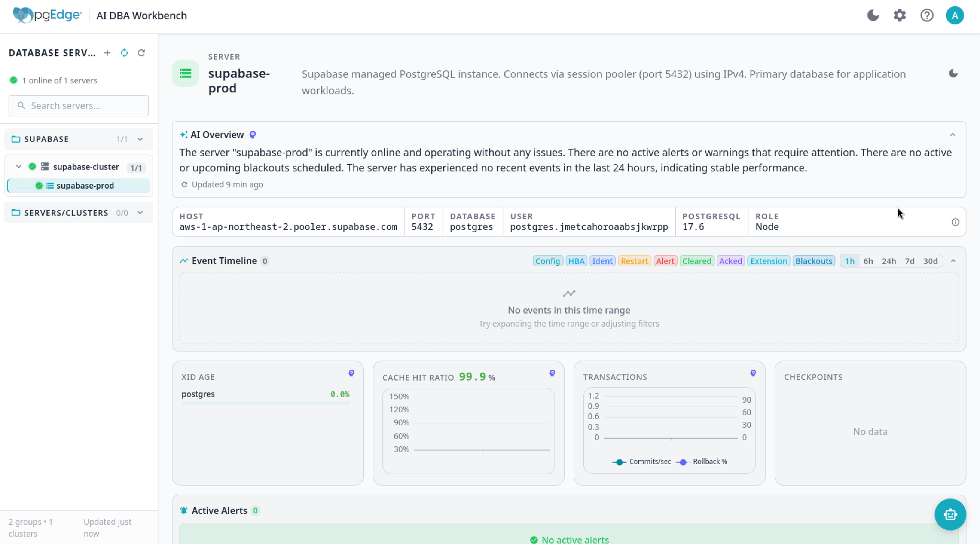Open settings with the gear icon

[900, 15]
